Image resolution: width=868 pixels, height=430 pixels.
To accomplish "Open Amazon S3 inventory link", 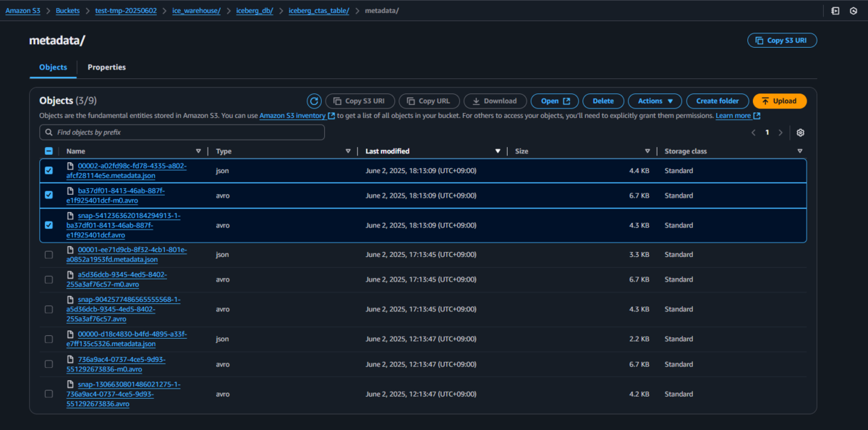I will click(x=297, y=116).
